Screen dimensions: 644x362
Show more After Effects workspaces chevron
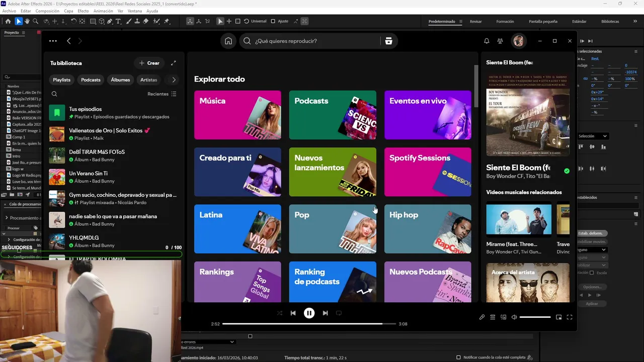635,21
